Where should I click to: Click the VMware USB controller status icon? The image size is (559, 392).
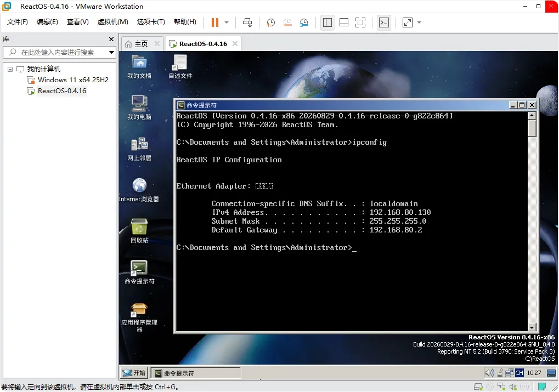click(x=524, y=387)
